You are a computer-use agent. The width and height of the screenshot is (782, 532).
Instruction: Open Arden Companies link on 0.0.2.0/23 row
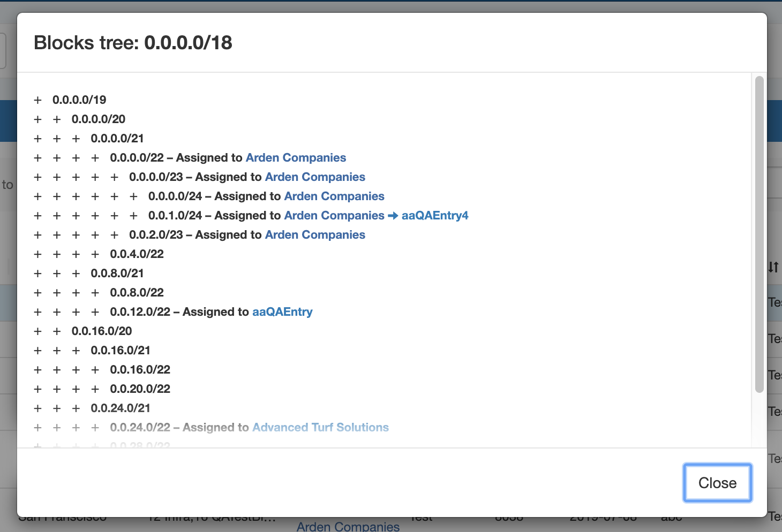point(315,235)
